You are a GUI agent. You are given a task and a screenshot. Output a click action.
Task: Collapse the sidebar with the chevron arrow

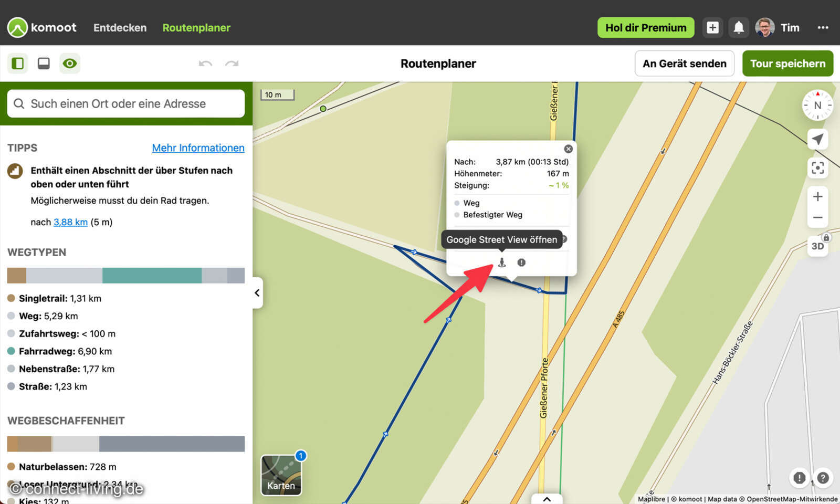tap(257, 292)
